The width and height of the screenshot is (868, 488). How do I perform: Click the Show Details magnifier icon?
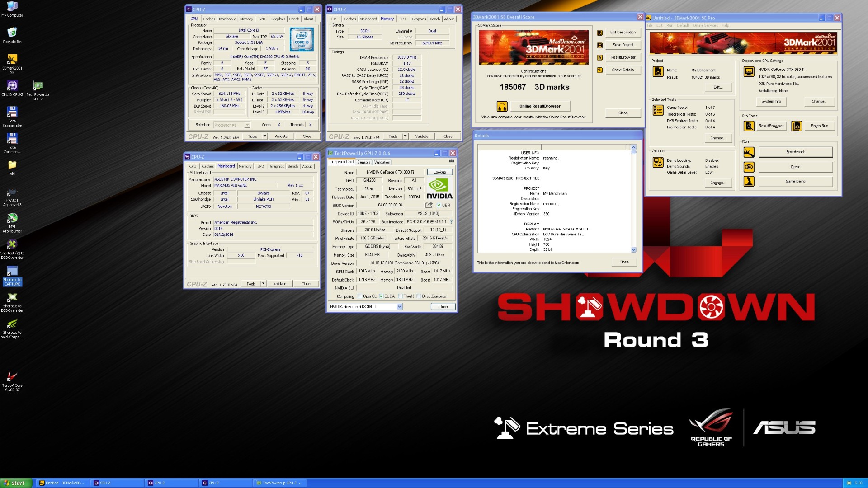600,70
